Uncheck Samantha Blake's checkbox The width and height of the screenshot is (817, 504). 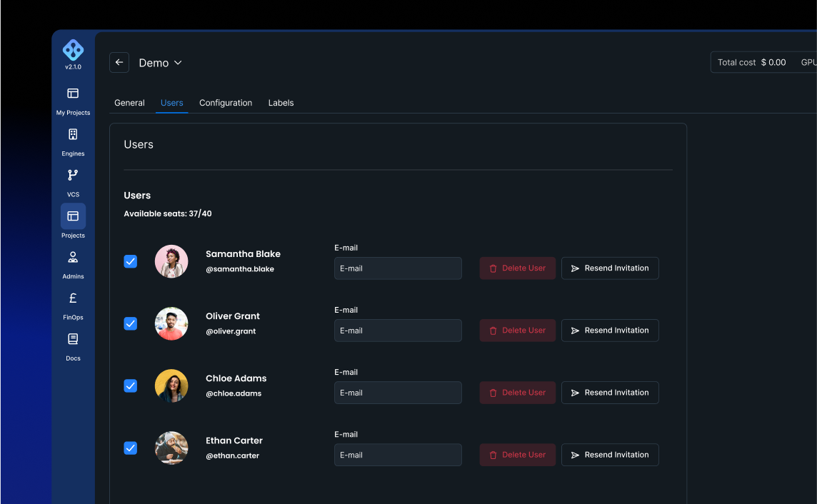click(x=130, y=261)
